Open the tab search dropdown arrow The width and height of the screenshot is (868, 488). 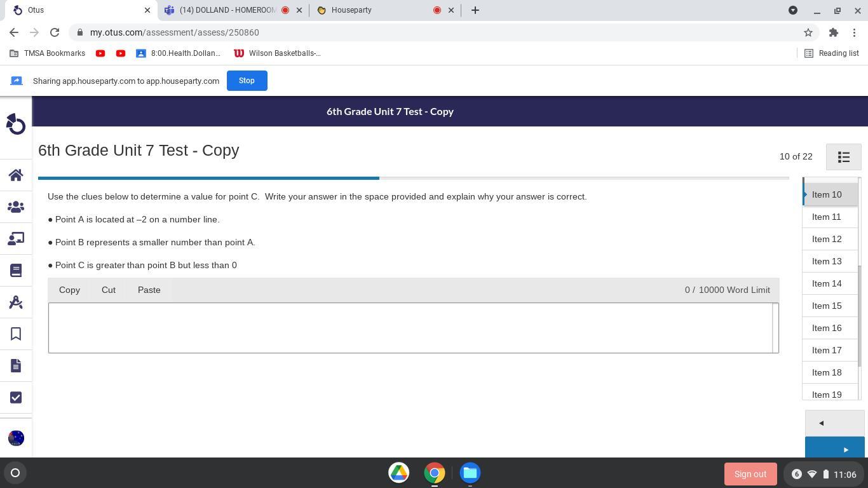coord(793,10)
